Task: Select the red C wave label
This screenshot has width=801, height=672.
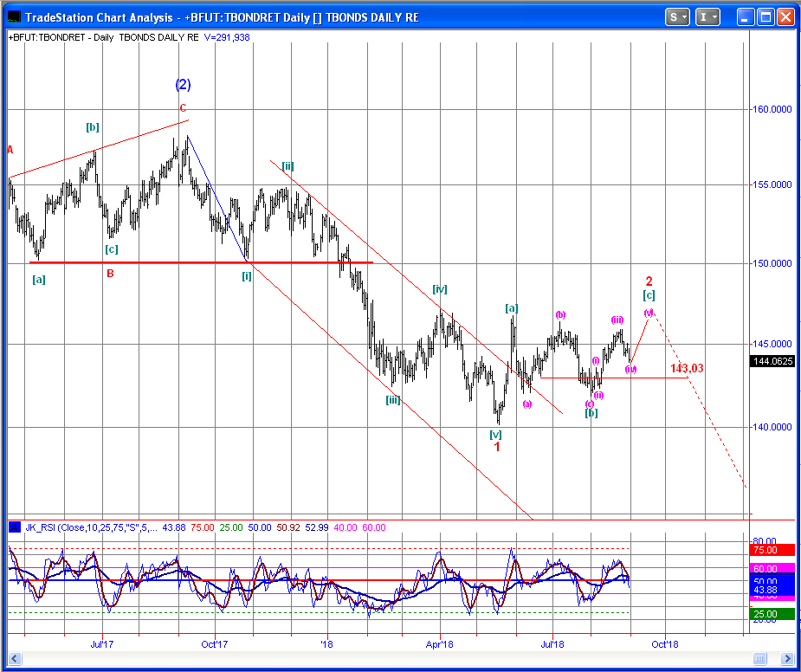Action: [183, 108]
